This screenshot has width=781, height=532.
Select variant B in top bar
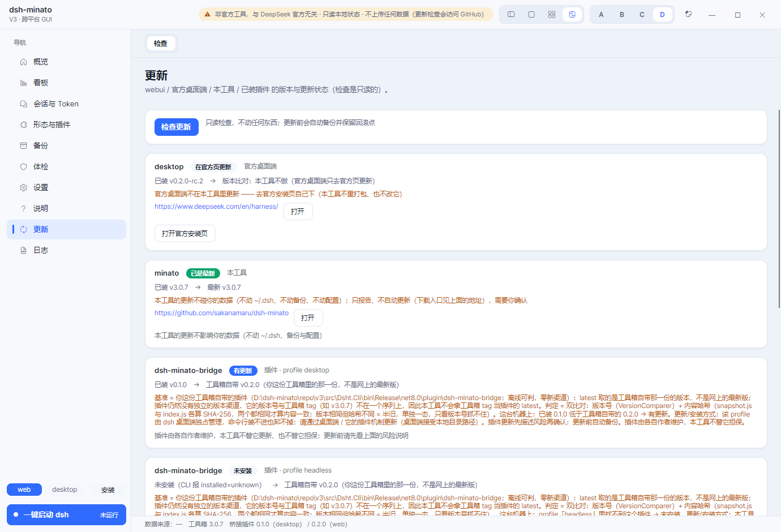click(x=621, y=15)
